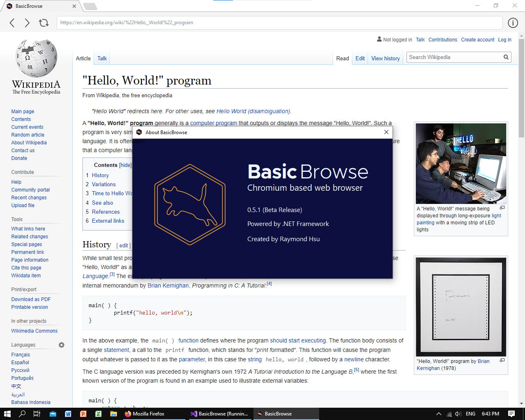Click What links here

click(28, 229)
